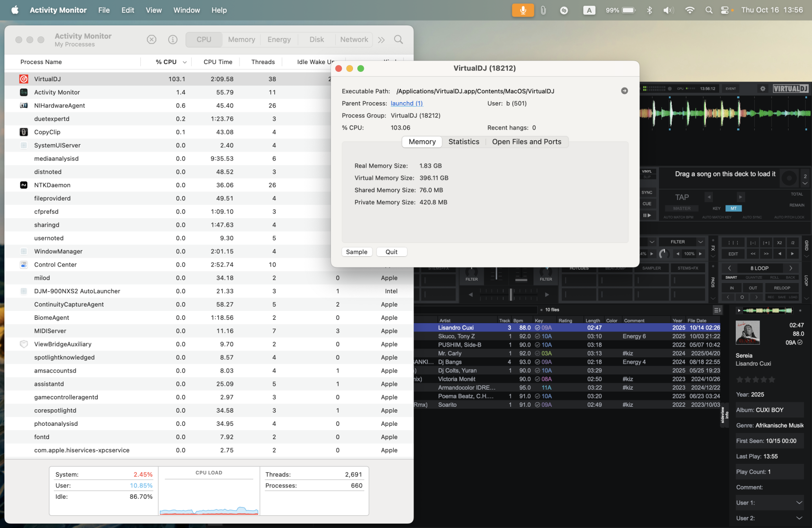Screen dimensions: 812x528
Task: Click the playlist sort options icon
Action: click(717, 310)
